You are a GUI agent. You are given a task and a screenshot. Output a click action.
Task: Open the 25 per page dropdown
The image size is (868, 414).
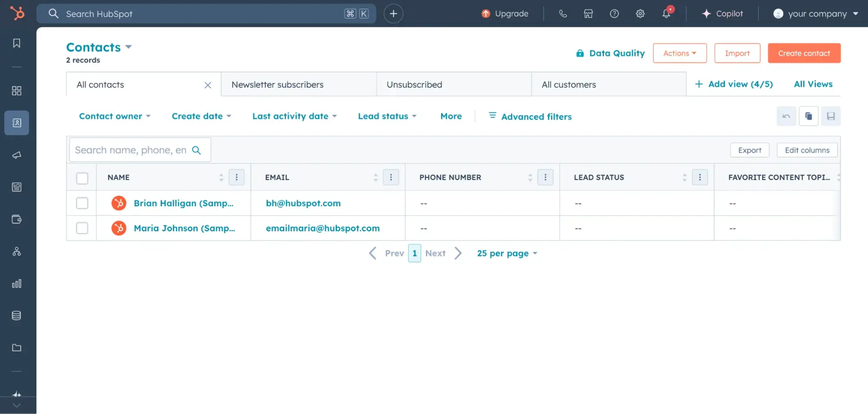point(507,253)
